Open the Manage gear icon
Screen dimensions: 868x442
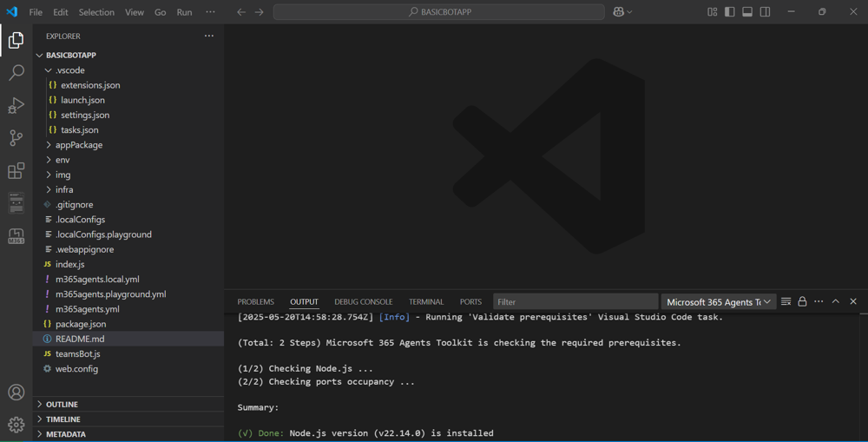pos(16,425)
